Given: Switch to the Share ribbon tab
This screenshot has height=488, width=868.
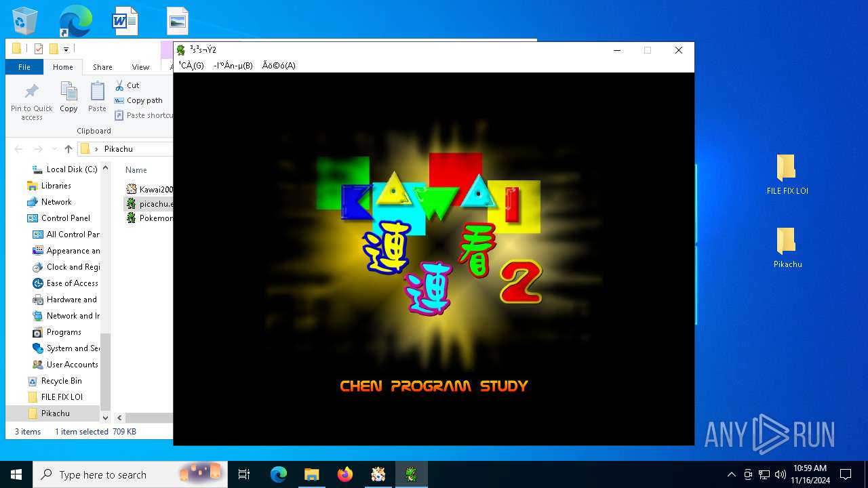Looking at the screenshot, I should pos(102,67).
